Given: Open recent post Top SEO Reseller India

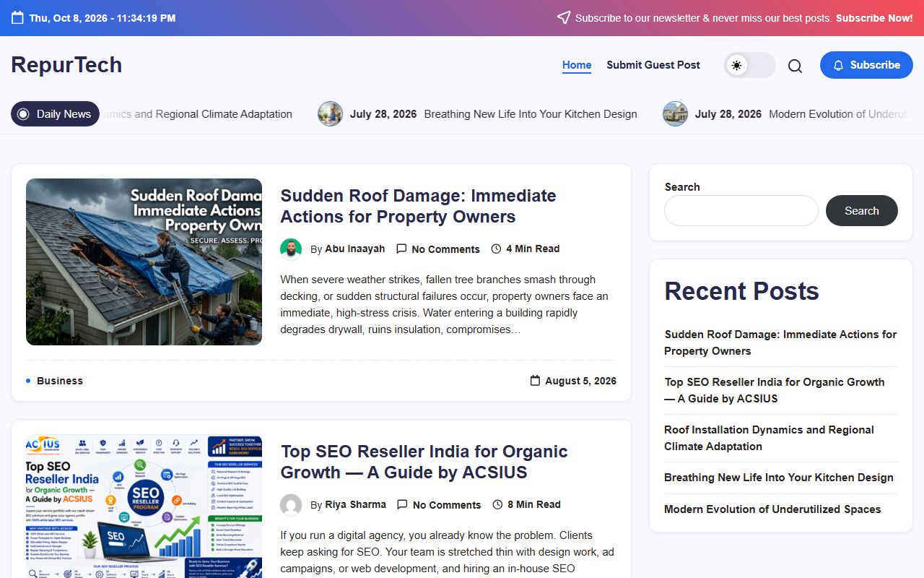Looking at the screenshot, I should tap(775, 390).
